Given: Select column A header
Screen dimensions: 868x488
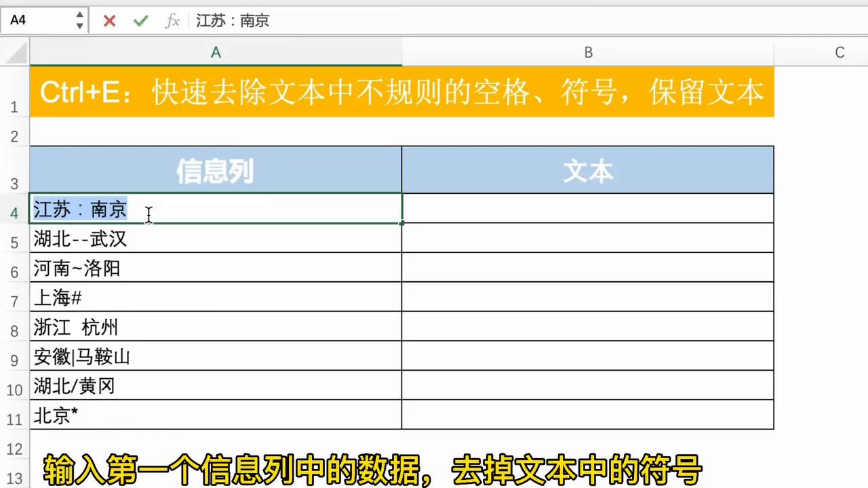Looking at the screenshot, I should click(216, 52).
